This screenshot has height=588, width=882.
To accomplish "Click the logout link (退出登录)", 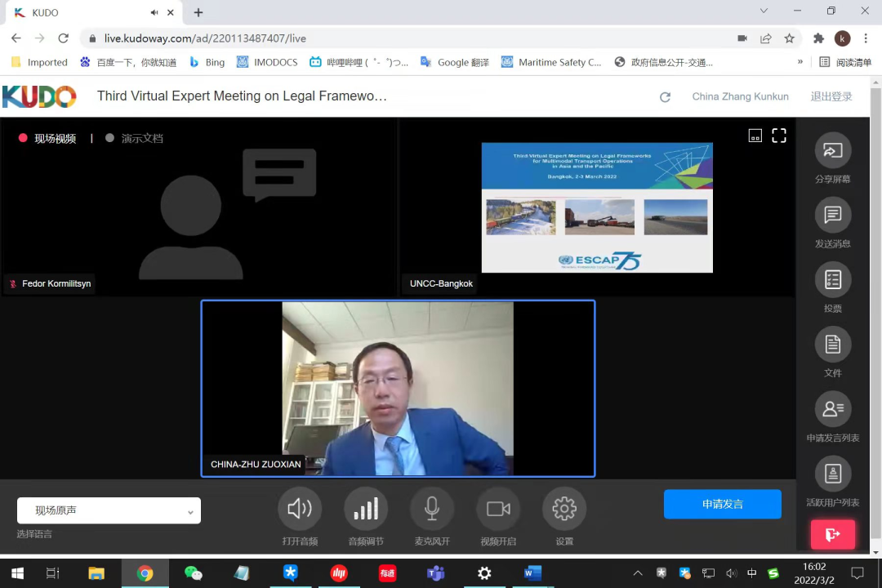I will (x=831, y=96).
